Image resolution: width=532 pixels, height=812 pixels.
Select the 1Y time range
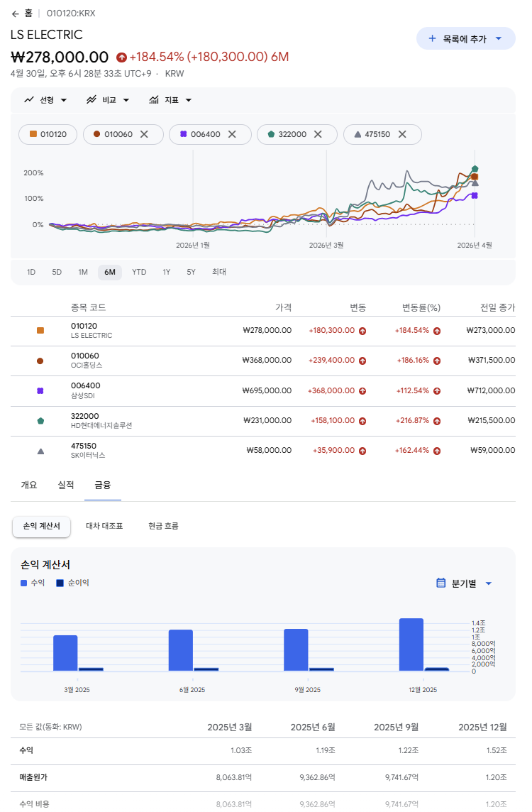[166, 272]
